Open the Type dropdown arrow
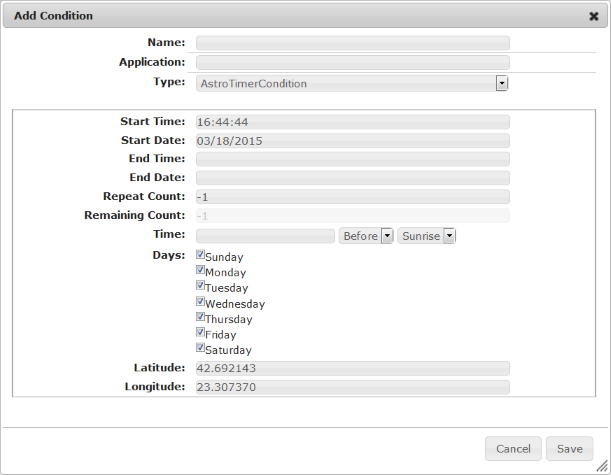Screen dimensions: 611x475 pyautogui.click(x=502, y=84)
